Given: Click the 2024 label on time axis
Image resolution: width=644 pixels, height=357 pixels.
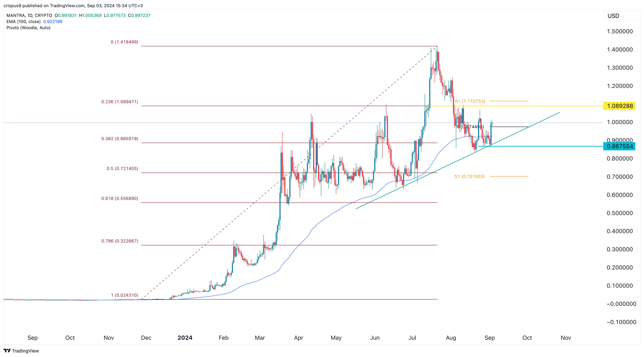Looking at the screenshot, I should coord(185,338).
